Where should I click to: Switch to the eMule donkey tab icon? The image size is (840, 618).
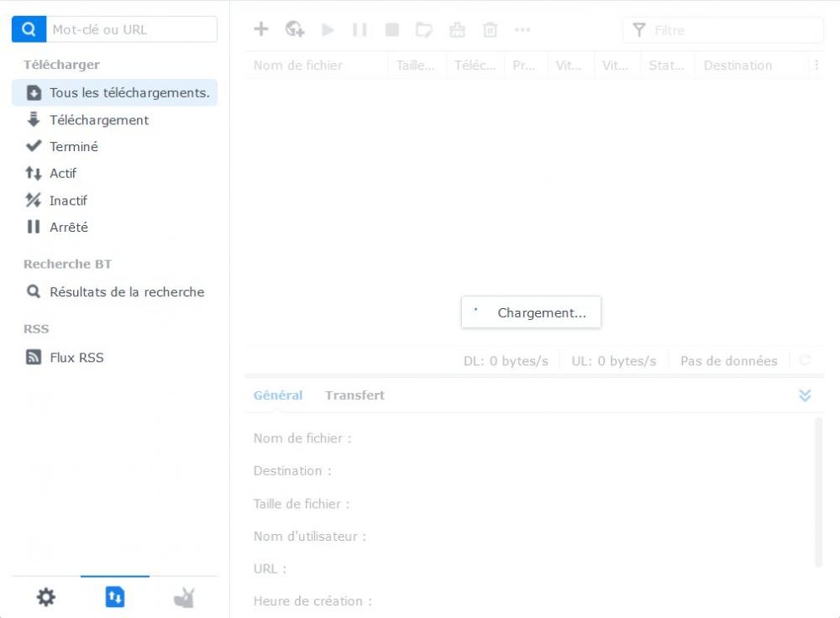click(x=184, y=597)
